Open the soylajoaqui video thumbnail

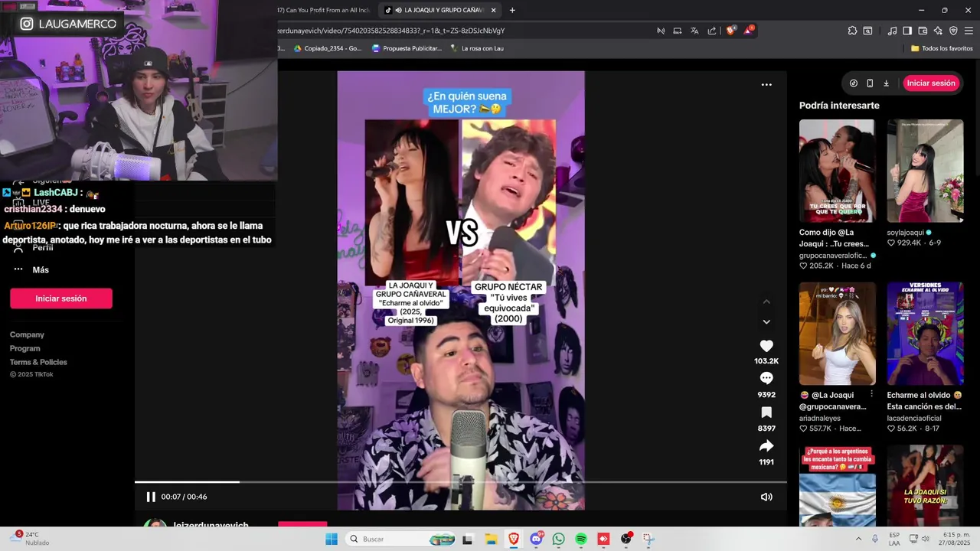(x=926, y=171)
